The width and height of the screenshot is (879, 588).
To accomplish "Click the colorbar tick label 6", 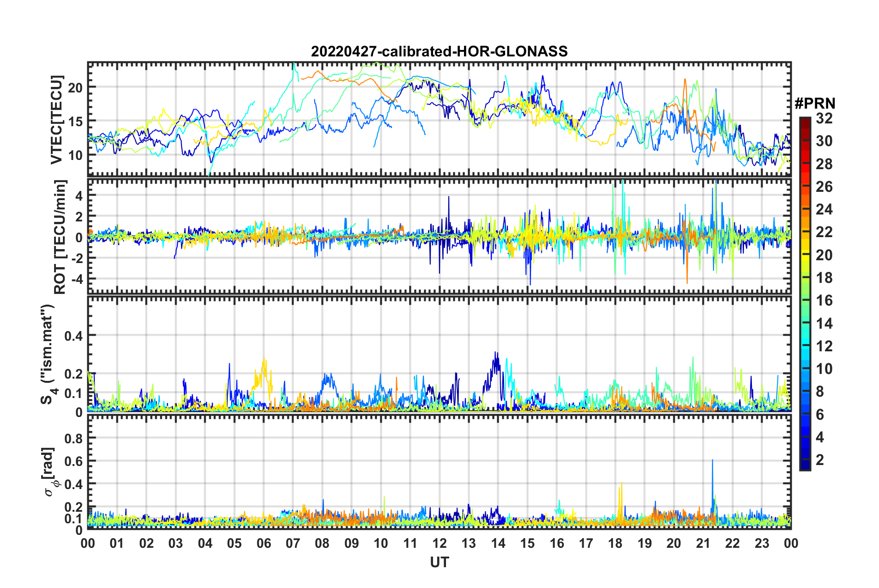I will [820, 414].
